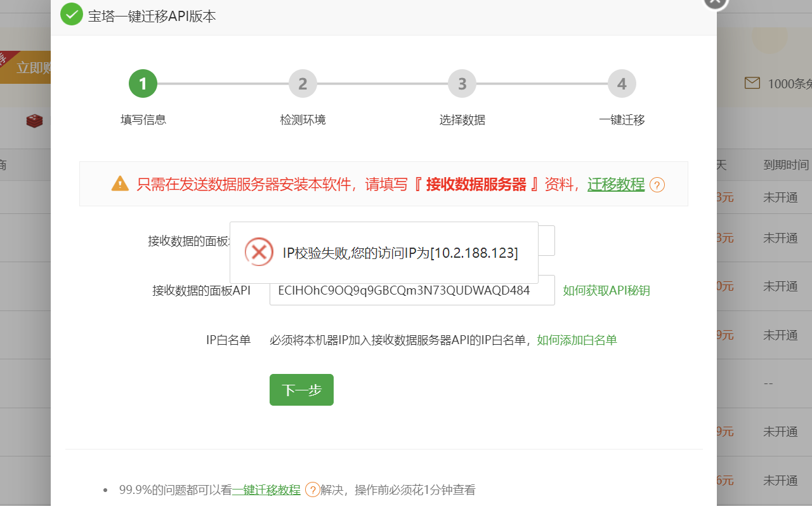This screenshot has height=506, width=812.
Task: Click the -- value in 到期时间 column
Action: coord(768,383)
